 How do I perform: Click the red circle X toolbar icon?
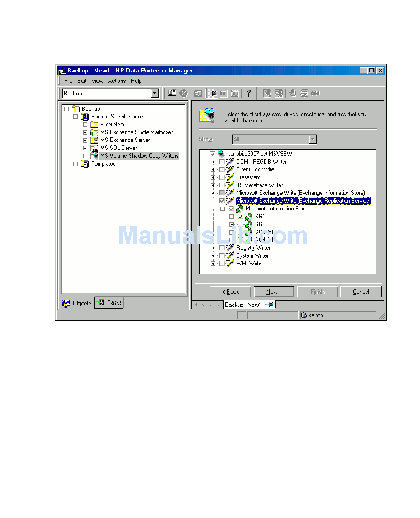(184, 94)
